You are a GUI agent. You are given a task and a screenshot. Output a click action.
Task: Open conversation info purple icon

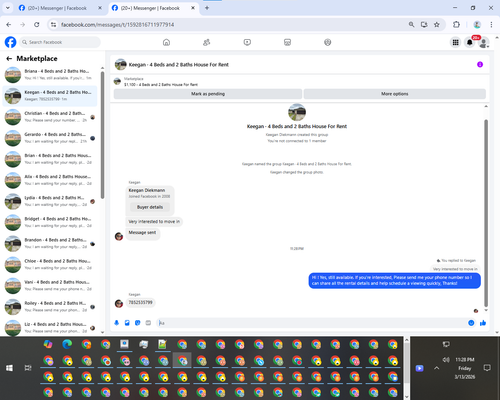(x=480, y=64)
